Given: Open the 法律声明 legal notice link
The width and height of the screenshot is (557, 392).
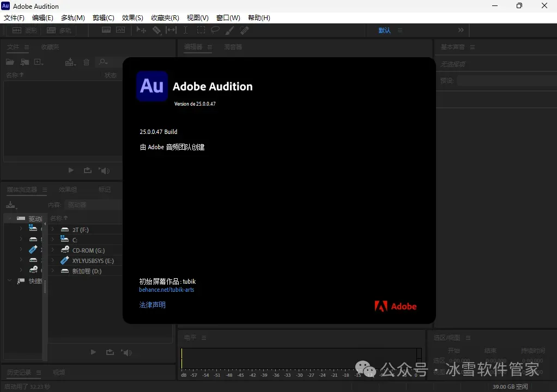Looking at the screenshot, I should [x=153, y=305].
